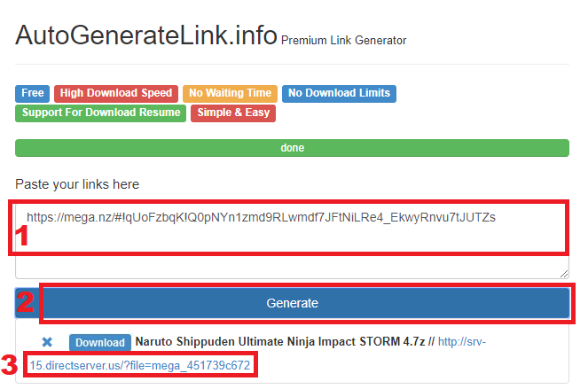Viewport: 588px width, 389px height.
Task: Click the Premium Link Generator subtitle
Action: (343, 41)
